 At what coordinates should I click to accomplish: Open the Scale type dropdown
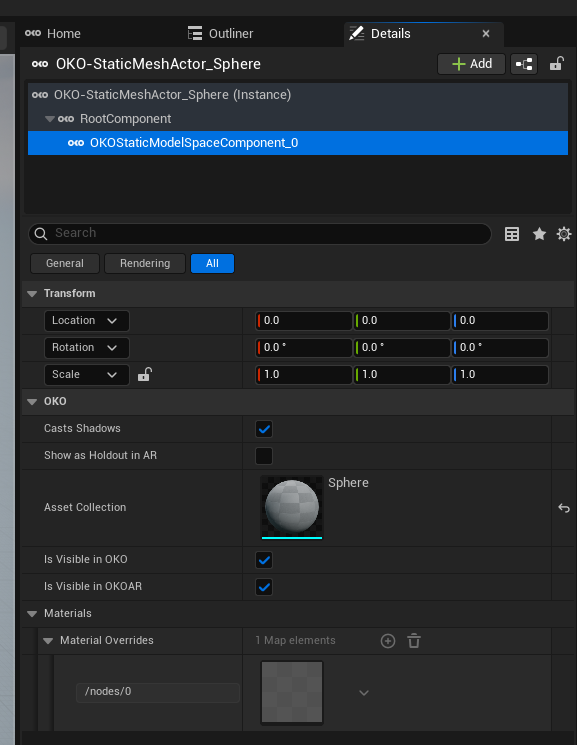pos(87,374)
